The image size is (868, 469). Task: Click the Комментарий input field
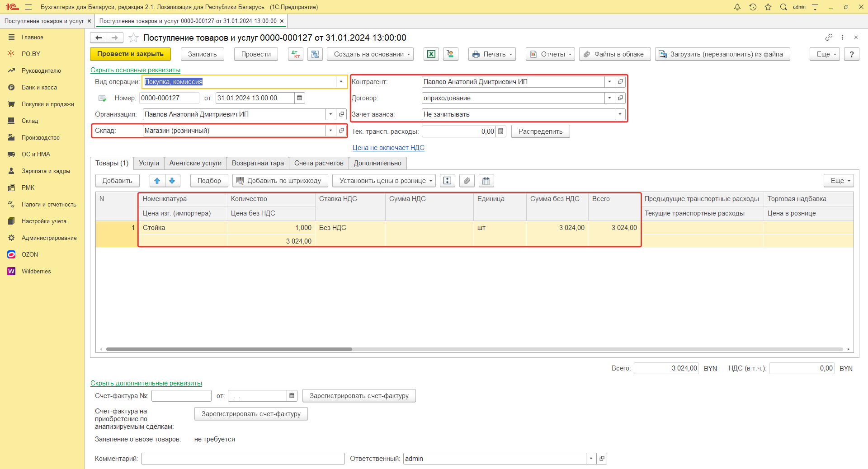point(243,459)
